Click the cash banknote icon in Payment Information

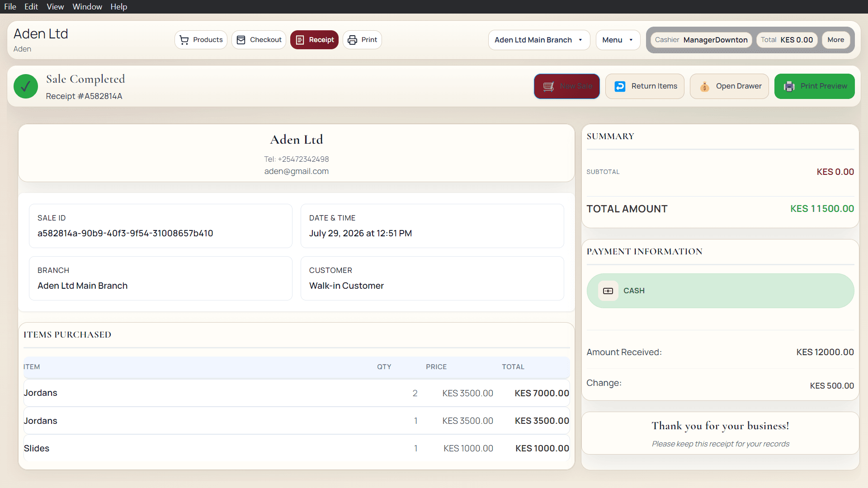pyautogui.click(x=608, y=291)
